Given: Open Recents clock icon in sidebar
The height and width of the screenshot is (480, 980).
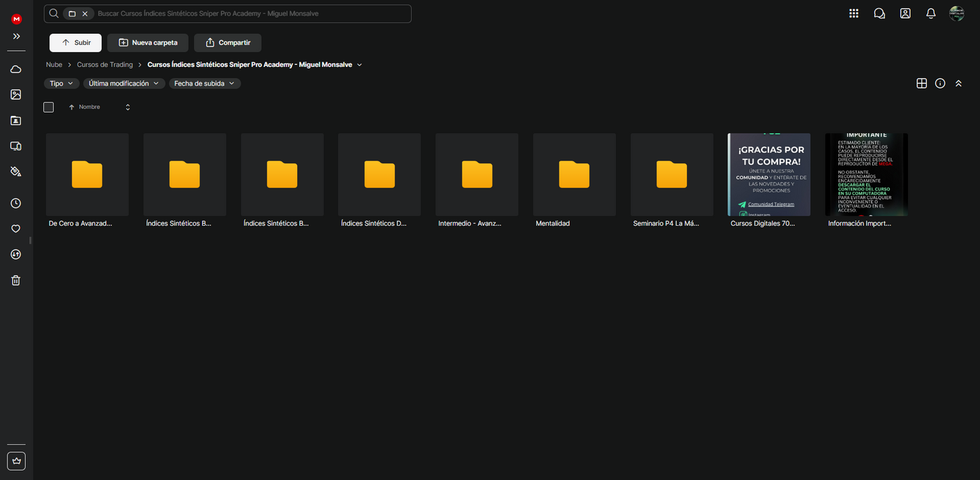Looking at the screenshot, I should [x=16, y=203].
